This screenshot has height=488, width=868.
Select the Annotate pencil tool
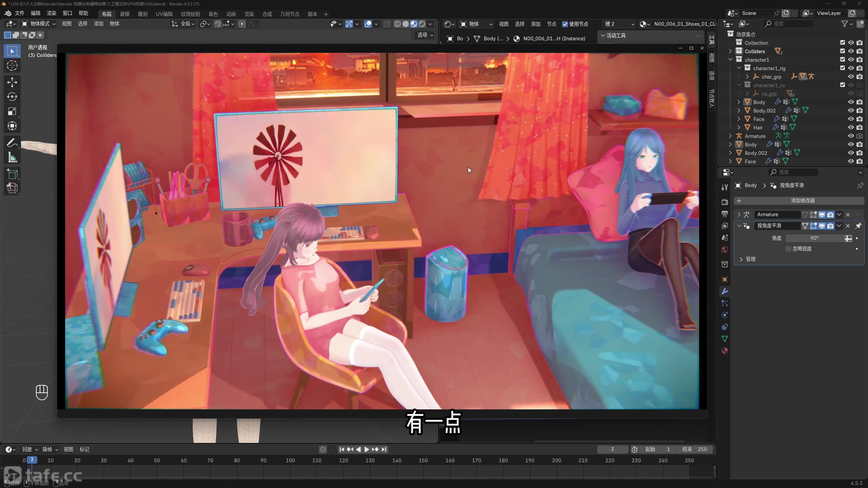click(x=12, y=143)
